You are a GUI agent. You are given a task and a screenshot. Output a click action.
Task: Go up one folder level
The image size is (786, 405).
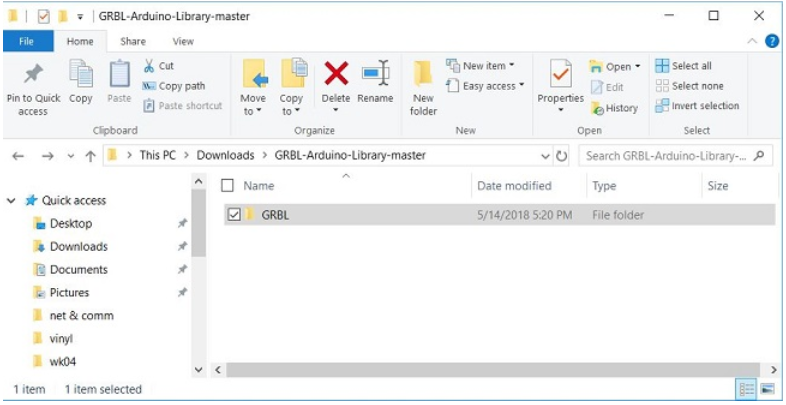90,156
